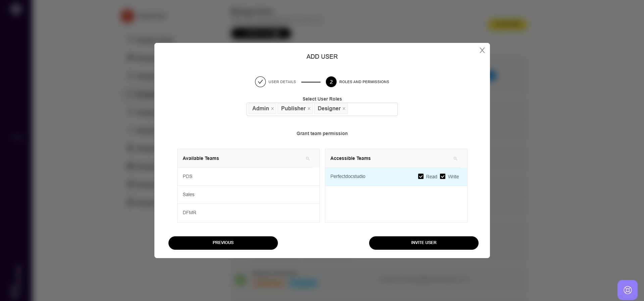Close the Add User dialog
This screenshot has width=644, height=301.
pyautogui.click(x=482, y=50)
